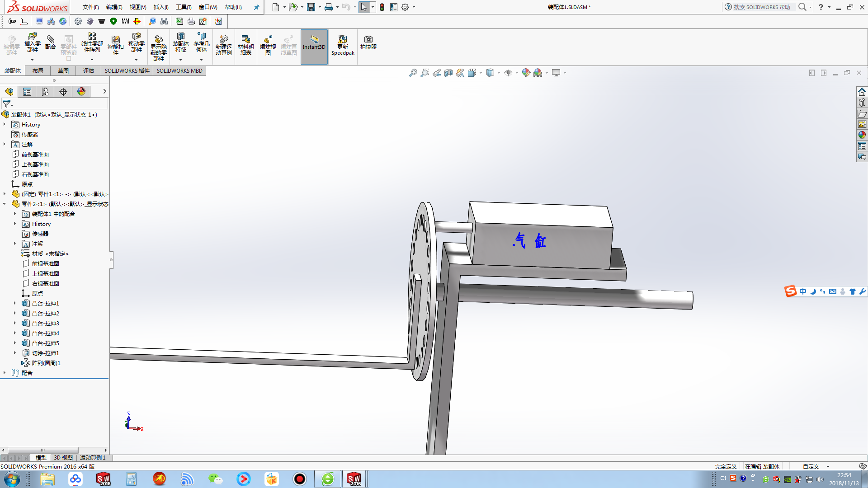Switch to FeatureManager design tree tab
The height and width of the screenshot is (488, 868).
[x=9, y=92]
